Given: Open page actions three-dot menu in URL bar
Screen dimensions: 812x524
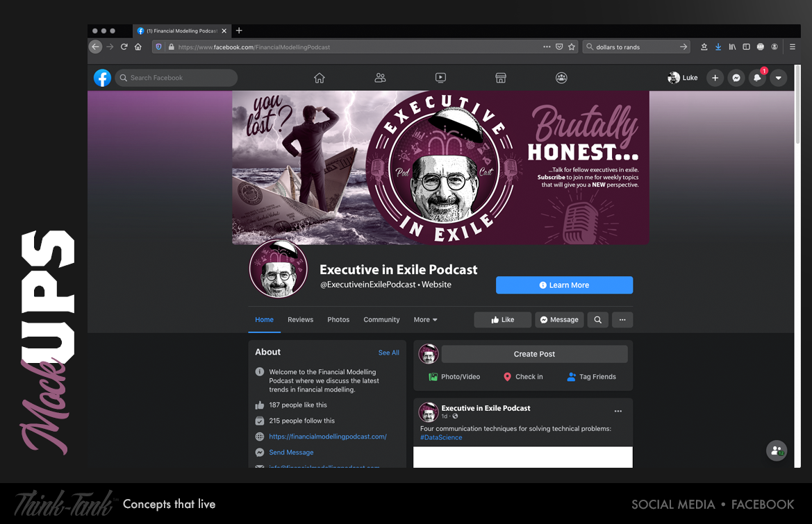Looking at the screenshot, I should pyautogui.click(x=547, y=47).
